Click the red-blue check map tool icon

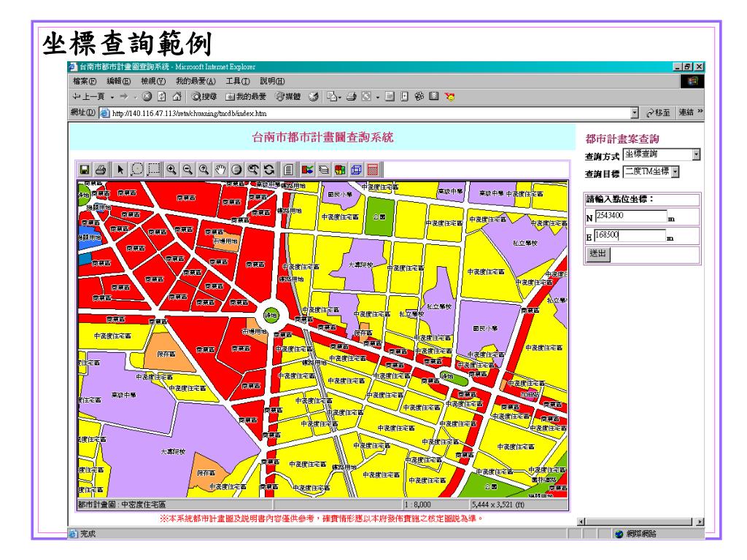pyautogui.click(x=307, y=170)
